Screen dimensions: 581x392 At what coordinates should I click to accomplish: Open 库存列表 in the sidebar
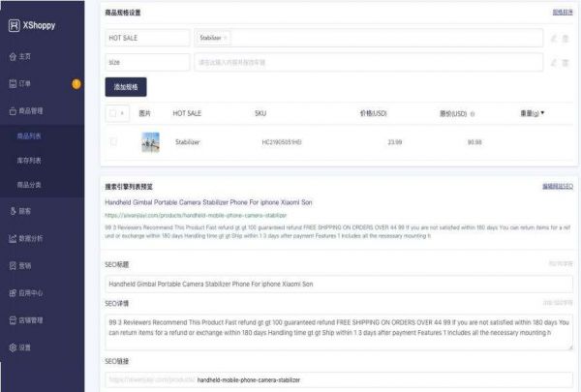click(31, 160)
